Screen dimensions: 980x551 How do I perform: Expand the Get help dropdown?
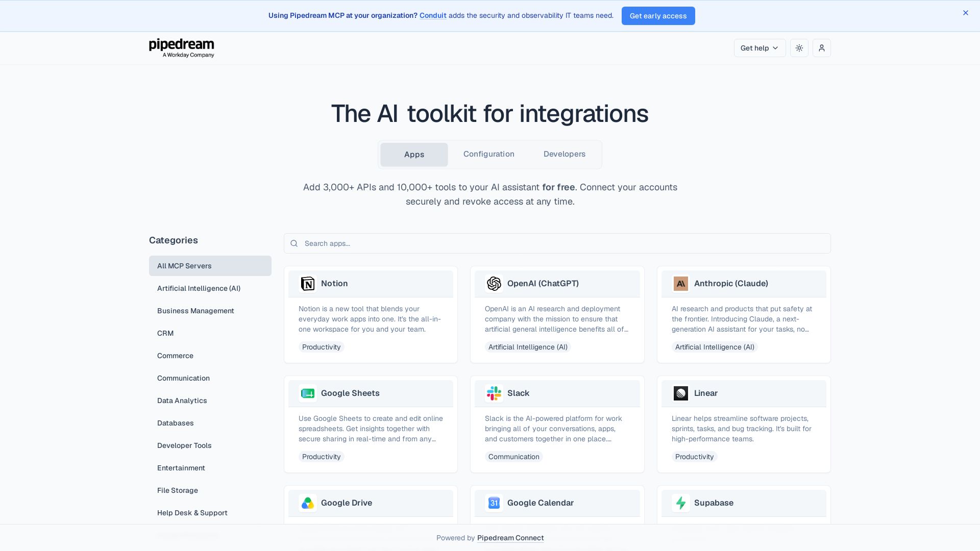[759, 48]
